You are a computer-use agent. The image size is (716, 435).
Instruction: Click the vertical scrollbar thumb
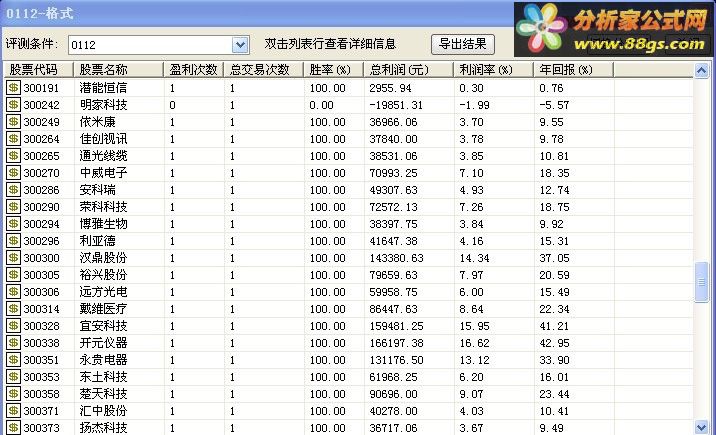[x=701, y=282]
